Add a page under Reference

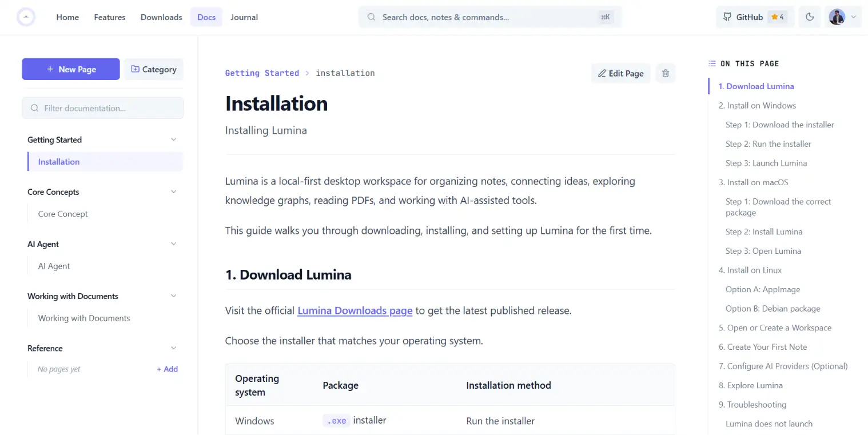168,369
